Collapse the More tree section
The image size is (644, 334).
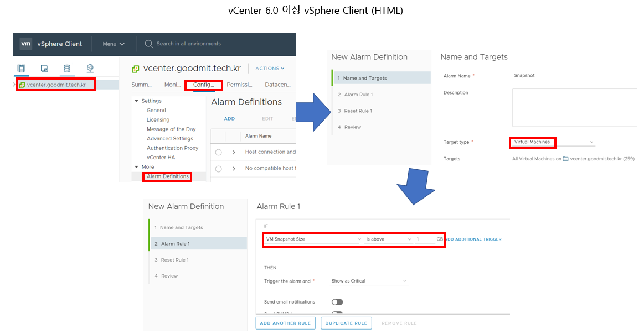pyautogui.click(x=136, y=167)
